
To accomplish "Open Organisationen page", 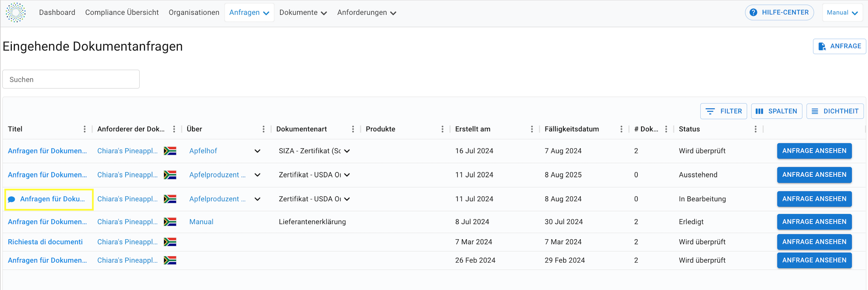I will (194, 12).
